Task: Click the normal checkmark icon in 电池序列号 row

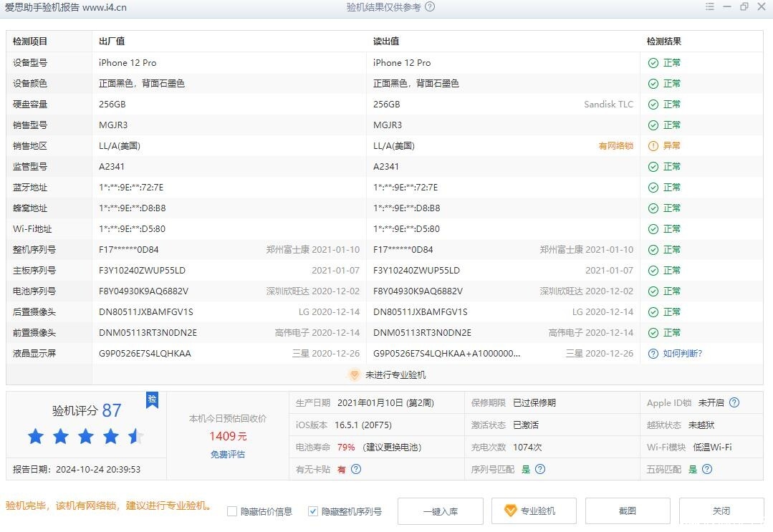Action: pos(653,291)
